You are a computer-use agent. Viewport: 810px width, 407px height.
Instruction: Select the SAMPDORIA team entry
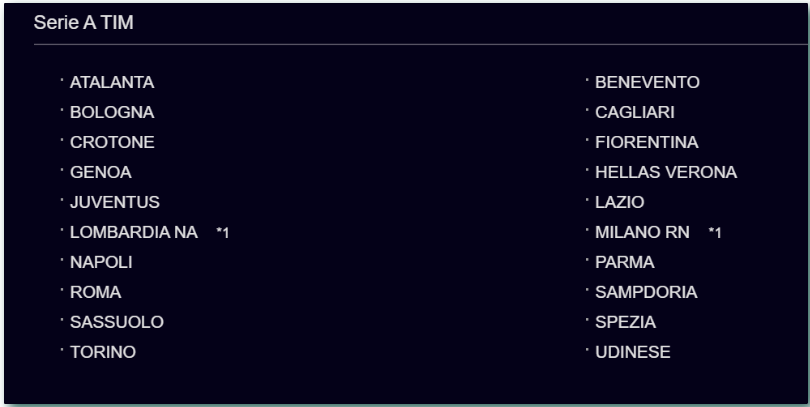point(646,292)
